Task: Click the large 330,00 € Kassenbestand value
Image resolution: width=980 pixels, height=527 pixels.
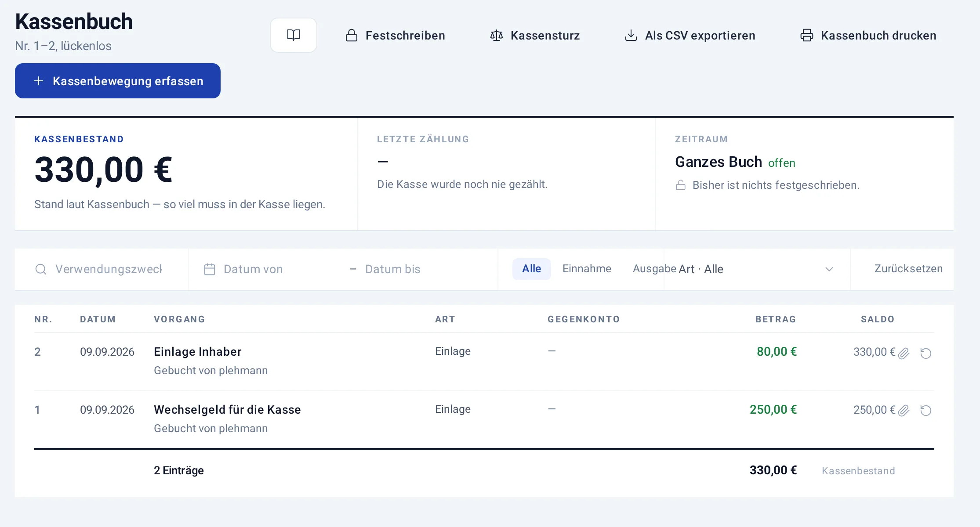Action: [x=103, y=170]
